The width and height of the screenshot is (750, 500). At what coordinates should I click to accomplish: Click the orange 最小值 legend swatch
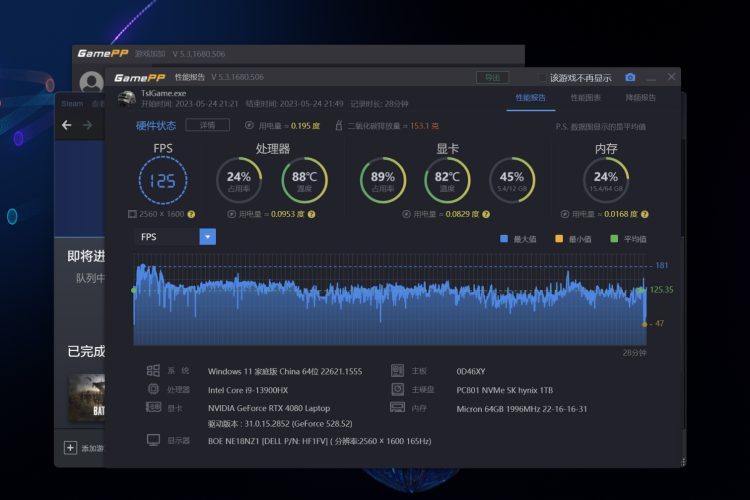(559, 239)
